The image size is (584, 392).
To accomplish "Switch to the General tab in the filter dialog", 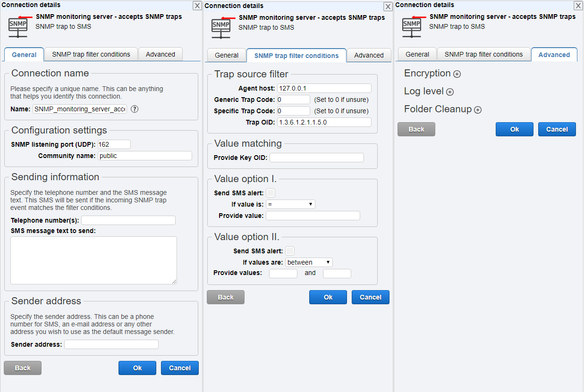I will 226,55.
